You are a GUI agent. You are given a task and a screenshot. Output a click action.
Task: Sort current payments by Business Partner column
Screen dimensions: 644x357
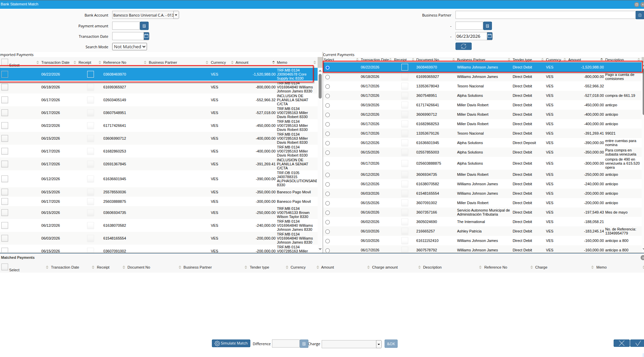(x=471, y=60)
